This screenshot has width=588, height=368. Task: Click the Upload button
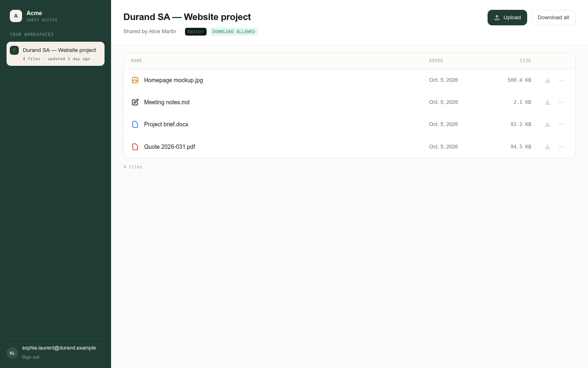pyautogui.click(x=507, y=18)
